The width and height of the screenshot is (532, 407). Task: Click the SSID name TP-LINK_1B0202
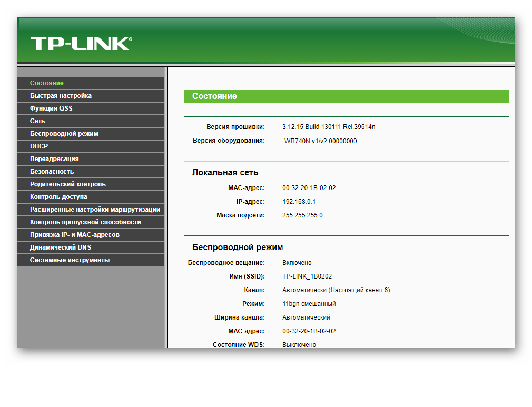[307, 276]
